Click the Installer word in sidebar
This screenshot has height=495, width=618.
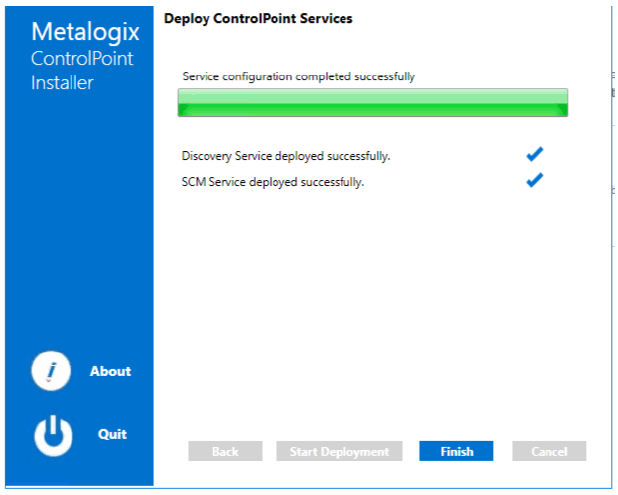(62, 83)
